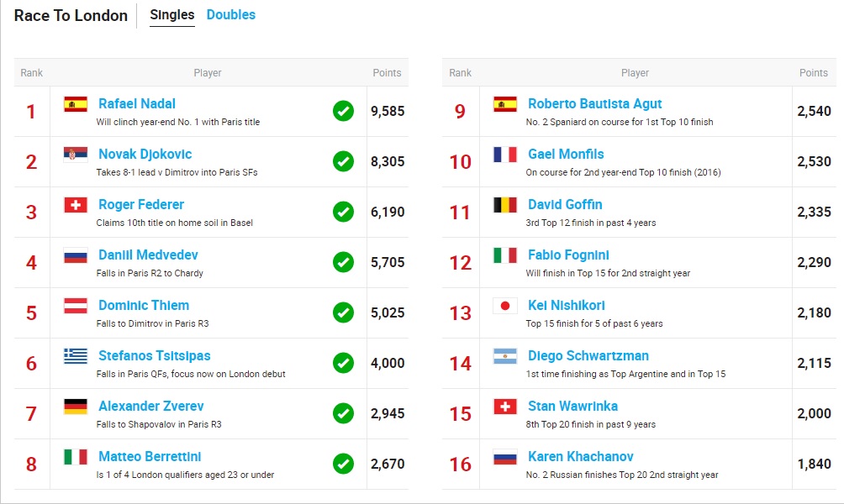Click the Japan flag beside Kei Nishikori

click(505, 306)
